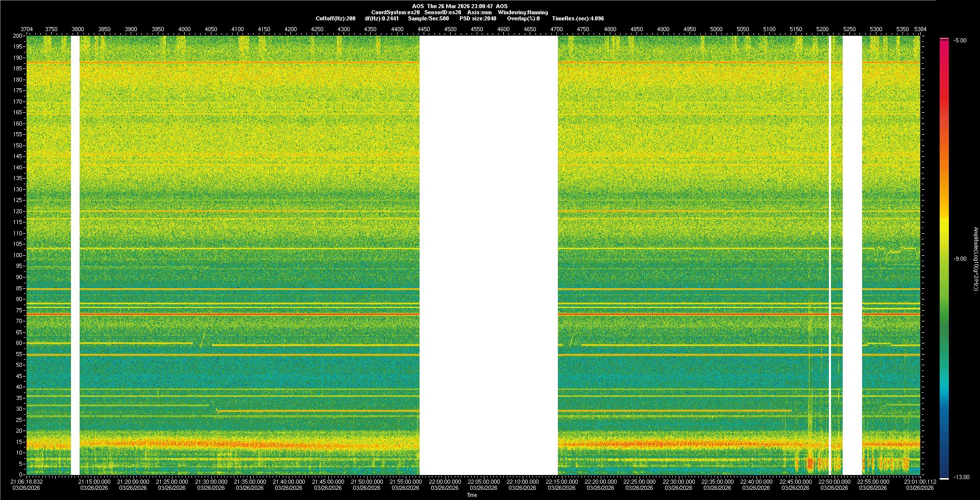The height and width of the screenshot is (500, 980).
Task: Click the PSD size:2048 parameter text
Action: tap(477, 18)
